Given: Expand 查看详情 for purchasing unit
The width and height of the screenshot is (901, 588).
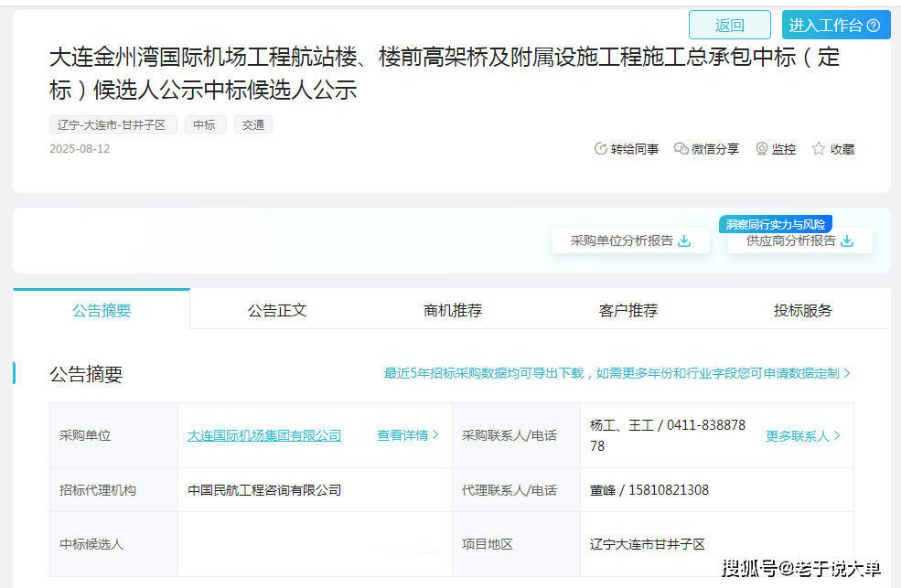Looking at the screenshot, I should [x=408, y=435].
